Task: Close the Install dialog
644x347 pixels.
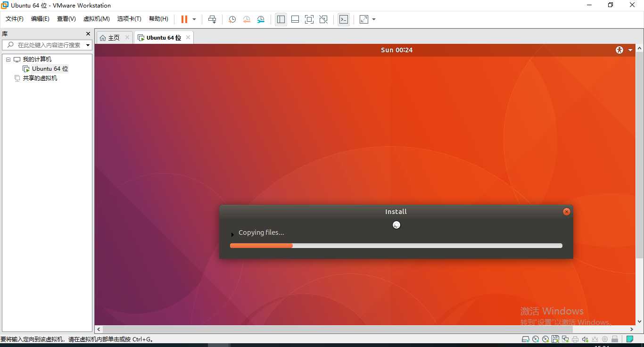Action: [567, 212]
